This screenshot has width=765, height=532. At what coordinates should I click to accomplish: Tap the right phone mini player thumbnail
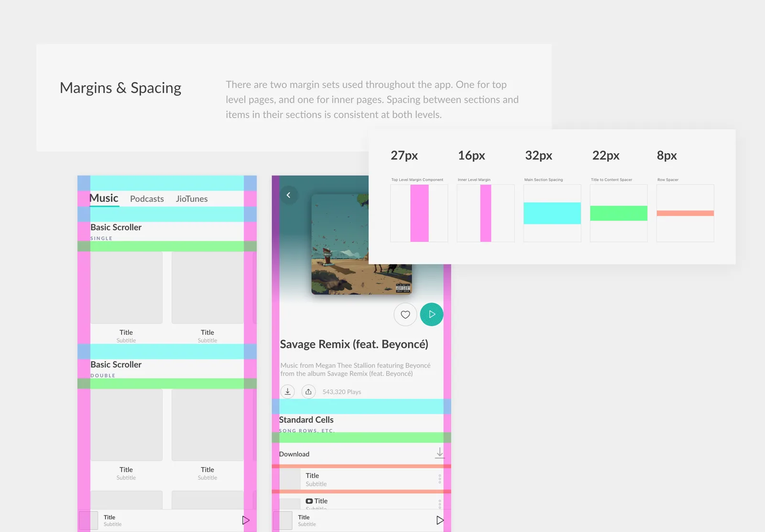[283, 521]
